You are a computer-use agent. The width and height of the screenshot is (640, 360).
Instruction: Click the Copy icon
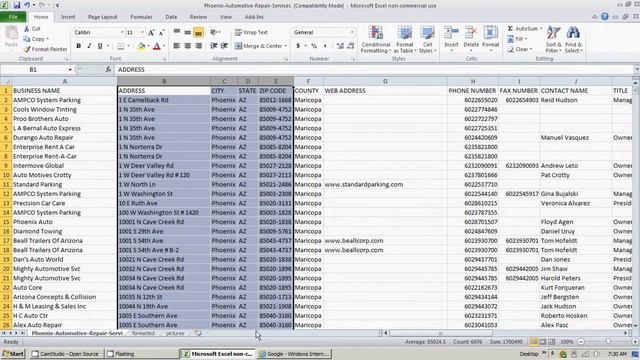click(27, 39)
